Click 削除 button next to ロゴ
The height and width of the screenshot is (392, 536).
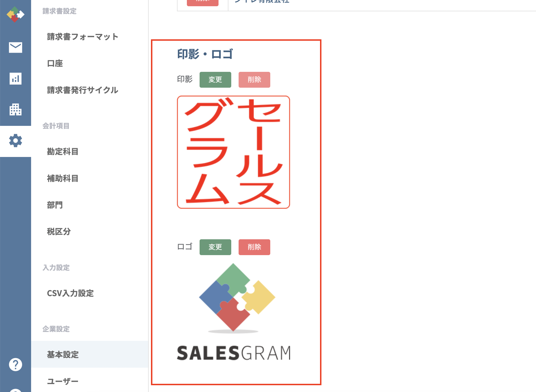click(x=254, y=247)
